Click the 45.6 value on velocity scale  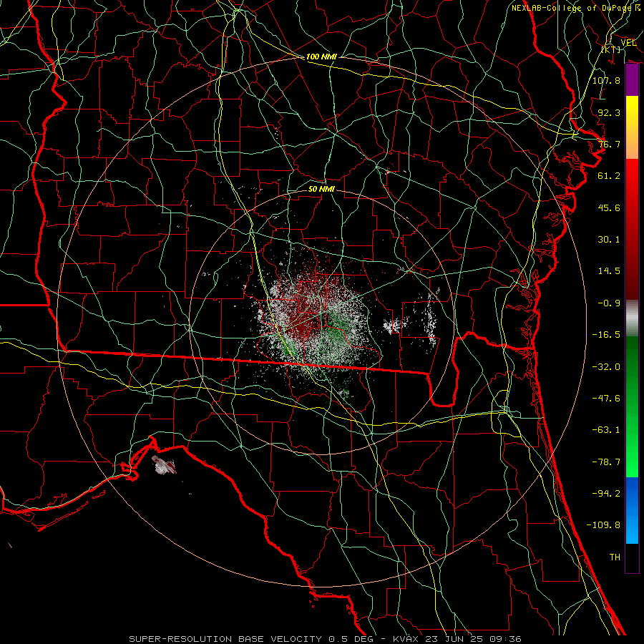[x=609, y=208]
